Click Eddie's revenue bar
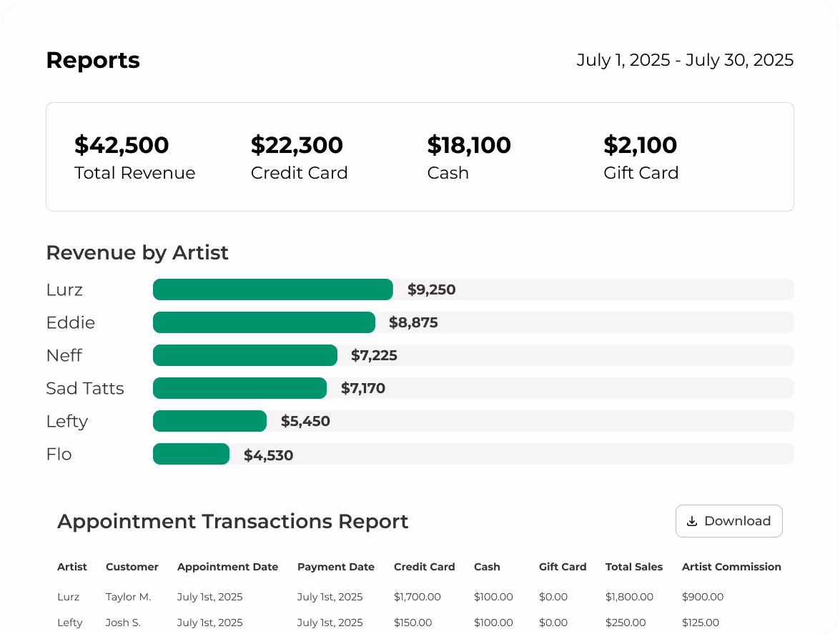 point(263,322)
